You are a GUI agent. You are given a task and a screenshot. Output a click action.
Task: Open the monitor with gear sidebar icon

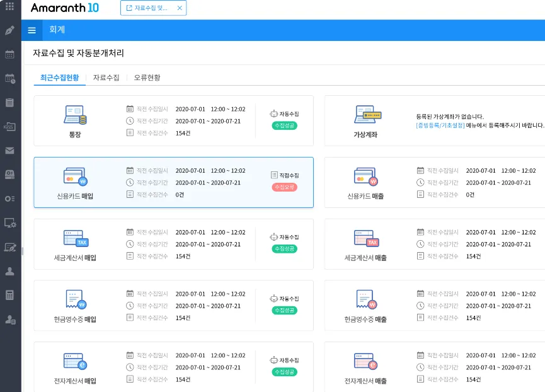point(9,222)
